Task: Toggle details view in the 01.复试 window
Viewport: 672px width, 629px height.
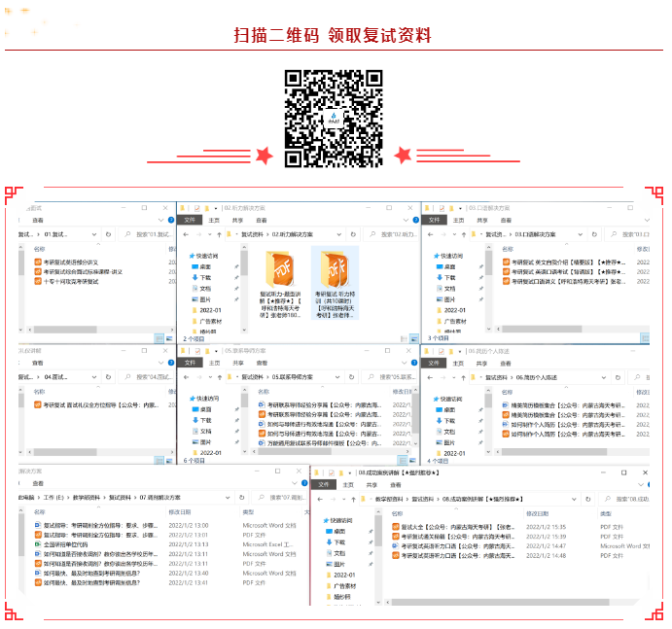Action: click(x=159, y=339)
